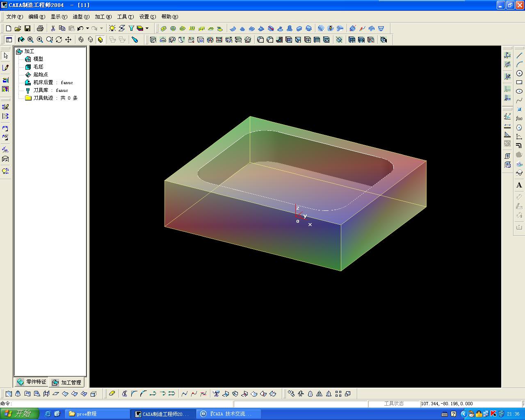Pick the line drawing tool
The width and height of the screenshot is (525, 420).
tap(519, 55)
